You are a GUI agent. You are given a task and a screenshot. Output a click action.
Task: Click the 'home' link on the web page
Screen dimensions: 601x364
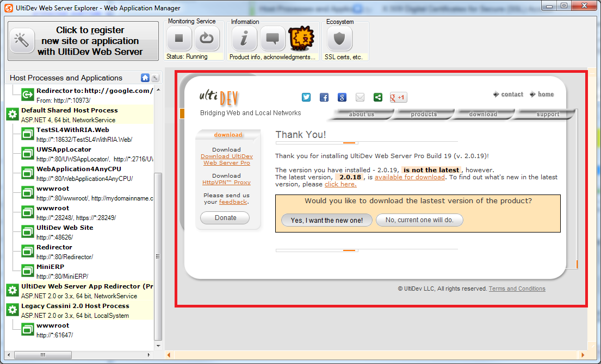542,94
